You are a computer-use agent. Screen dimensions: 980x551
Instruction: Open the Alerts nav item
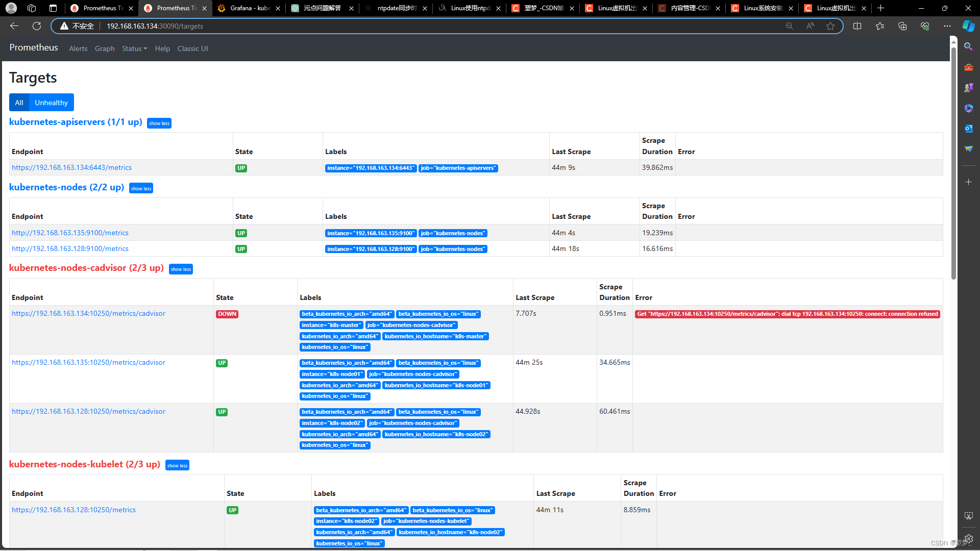click(78, 48)
